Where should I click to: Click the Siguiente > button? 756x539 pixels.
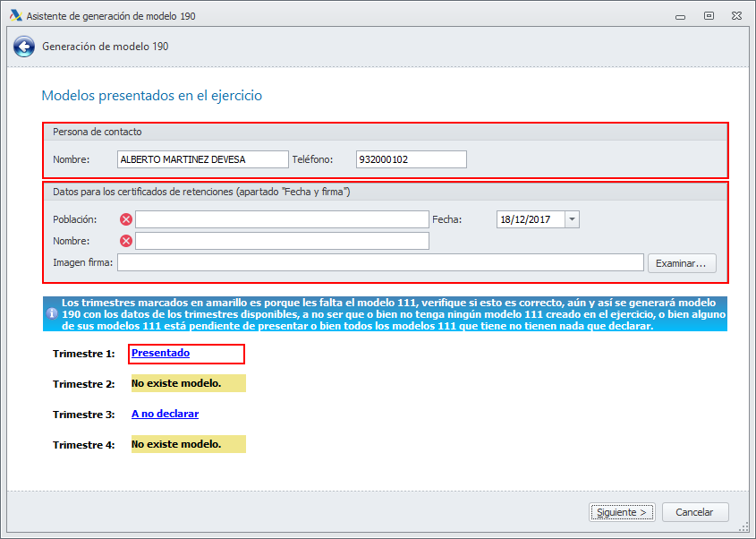click(x=622, y=512)
